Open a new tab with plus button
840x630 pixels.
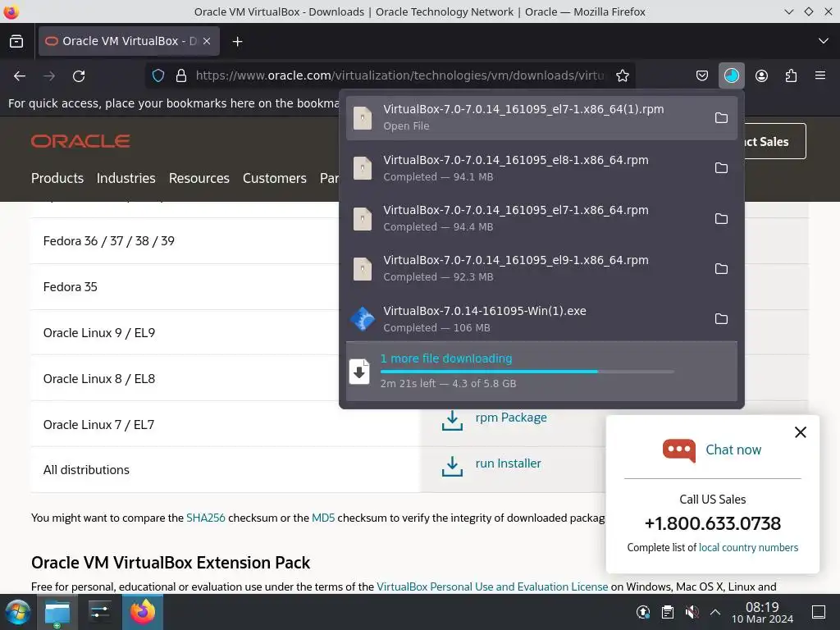(237, 41)
